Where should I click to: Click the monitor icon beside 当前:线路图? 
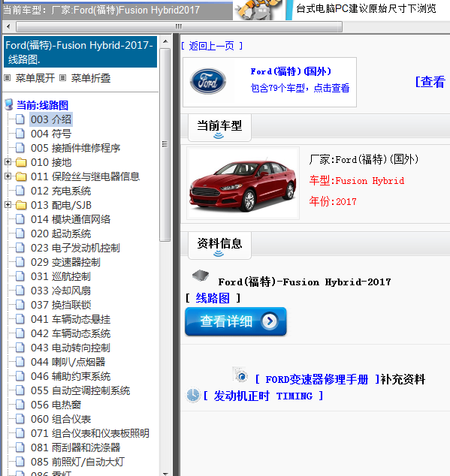(x=9, y=104)
